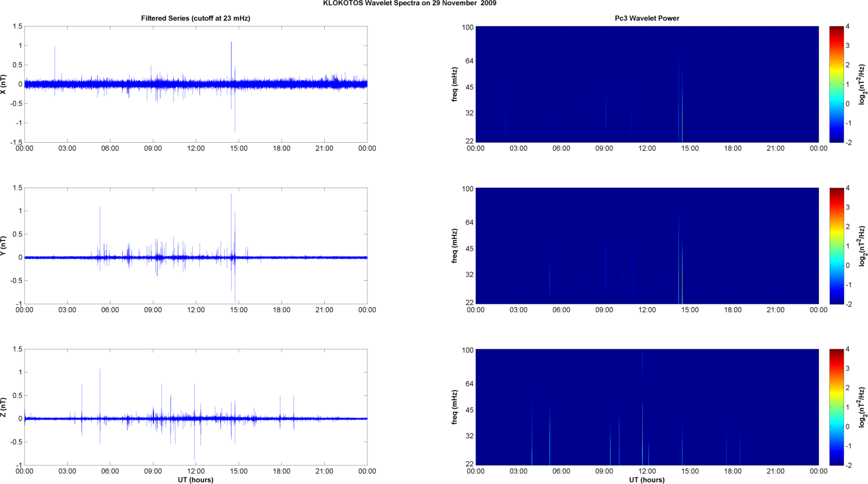Click the top spectrogram's color bar
Image resolution: width=868 pixels, height=484 pixels.
click(836, 84)
